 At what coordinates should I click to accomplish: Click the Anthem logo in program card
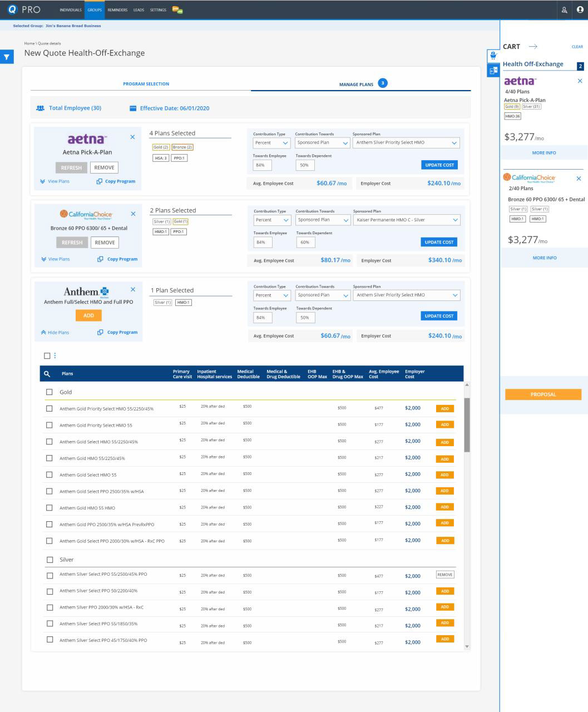86,291
